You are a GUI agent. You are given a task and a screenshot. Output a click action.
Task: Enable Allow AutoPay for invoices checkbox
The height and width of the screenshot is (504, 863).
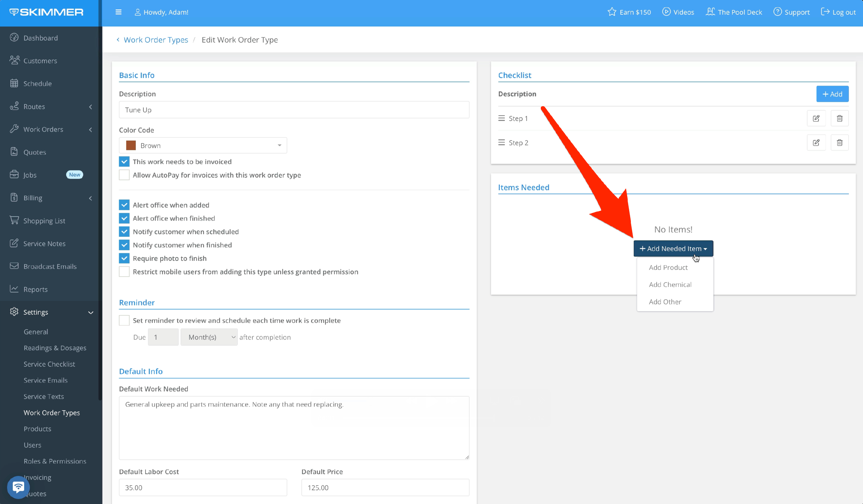click(124, 175)
